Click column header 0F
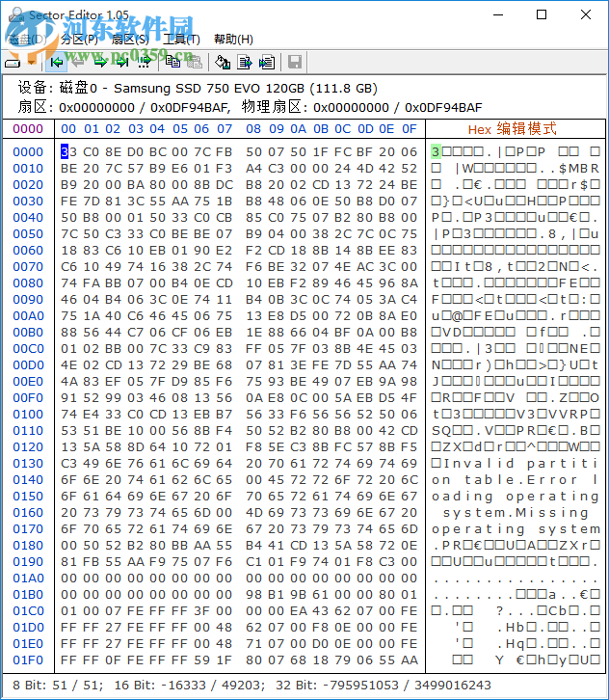Viewport: 609px width, 700px height. click(x=410, y=129)
